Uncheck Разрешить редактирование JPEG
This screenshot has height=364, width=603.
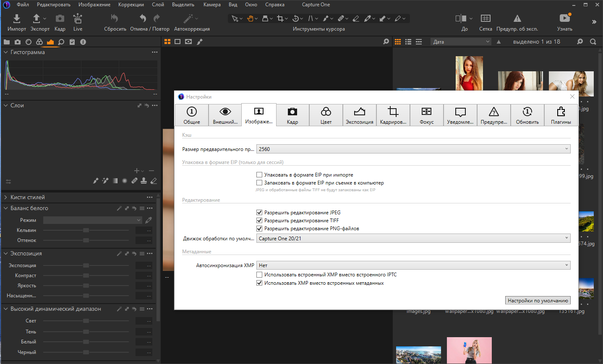point(259,213)
